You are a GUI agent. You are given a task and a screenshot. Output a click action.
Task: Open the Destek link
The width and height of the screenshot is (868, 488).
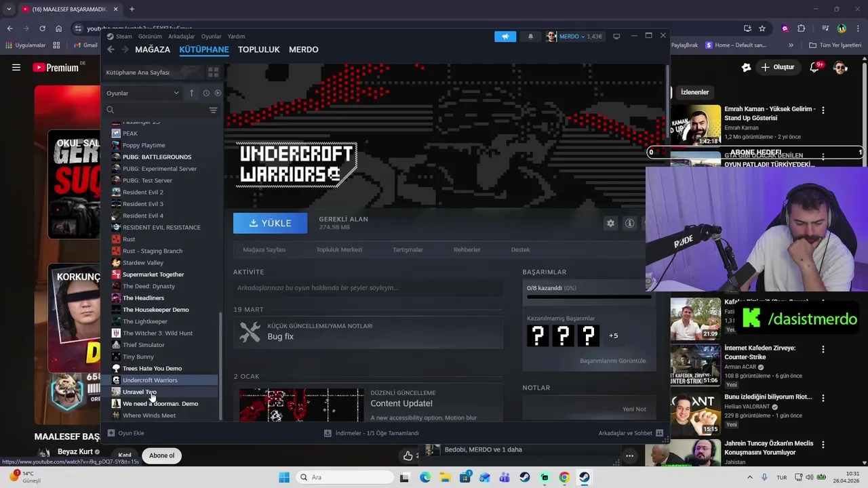click(520, 249)
